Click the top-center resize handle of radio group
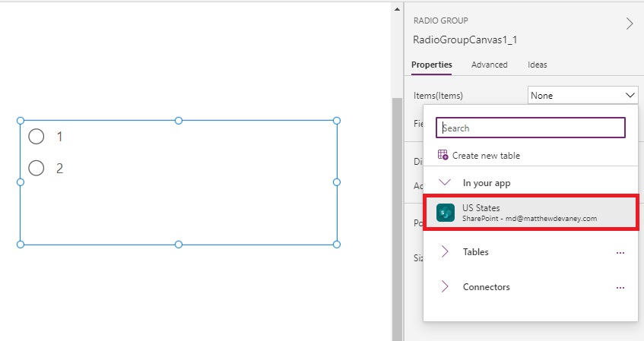The height and width of the screenshot is (341, 644). coord(178,121)
